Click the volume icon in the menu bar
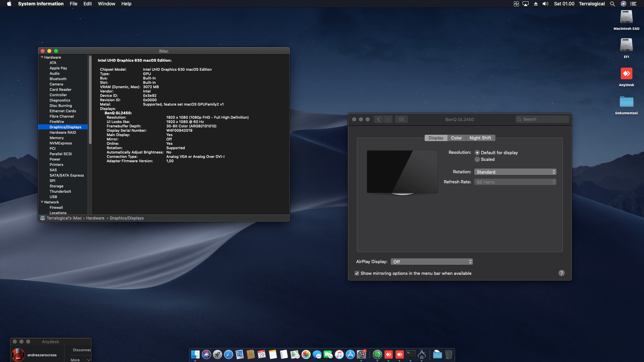The height and width of the screenshot is (362, 644). click(x=545, y=4)
